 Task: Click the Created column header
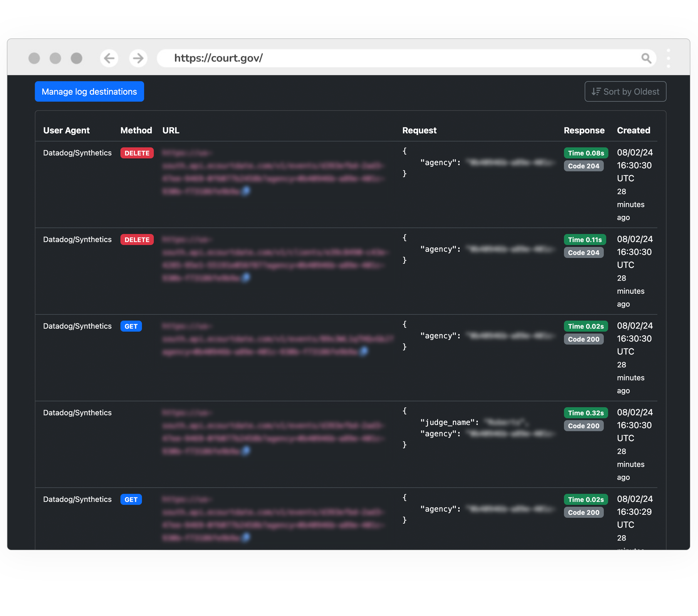[633, 130]
